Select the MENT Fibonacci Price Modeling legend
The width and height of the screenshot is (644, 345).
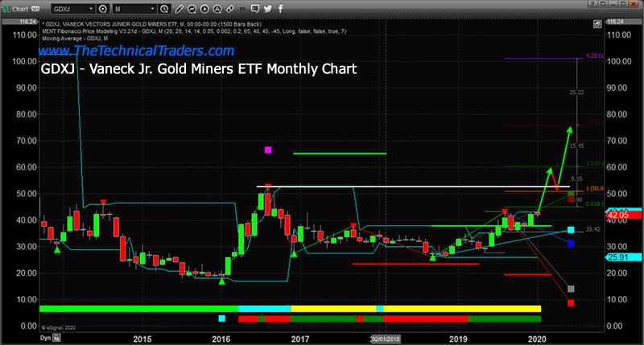(194, 31)
